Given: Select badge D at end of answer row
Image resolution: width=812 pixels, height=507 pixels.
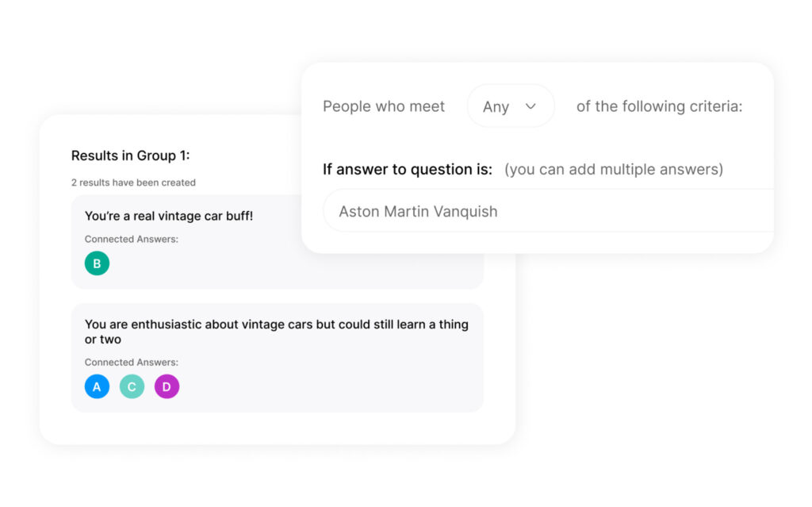Looking at the screenshot, I should pos(167,386).
